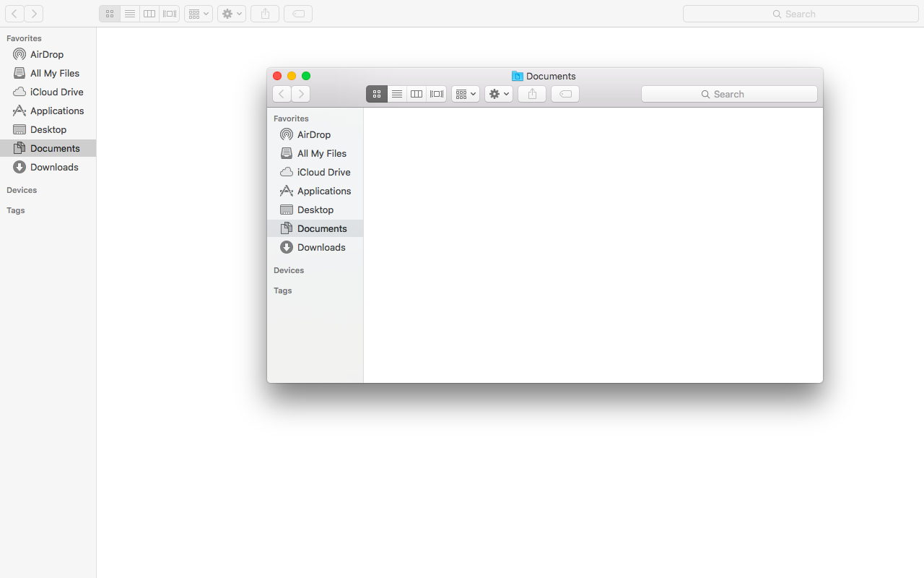The height and width of the screenshot is (578, 924).
Task: Open the arrange-by dropdown in front window
Action: (x=466, y=94)
